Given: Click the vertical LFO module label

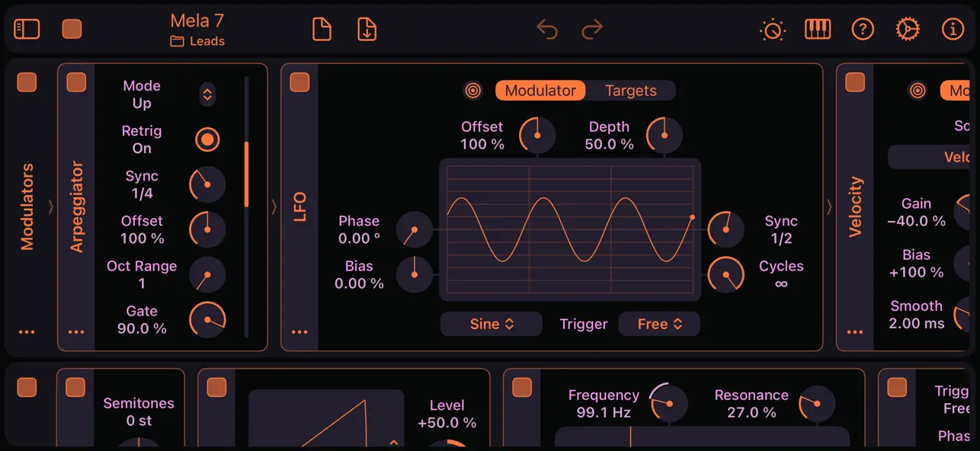Looking at the screenshot, I should (x=300, y=206).
